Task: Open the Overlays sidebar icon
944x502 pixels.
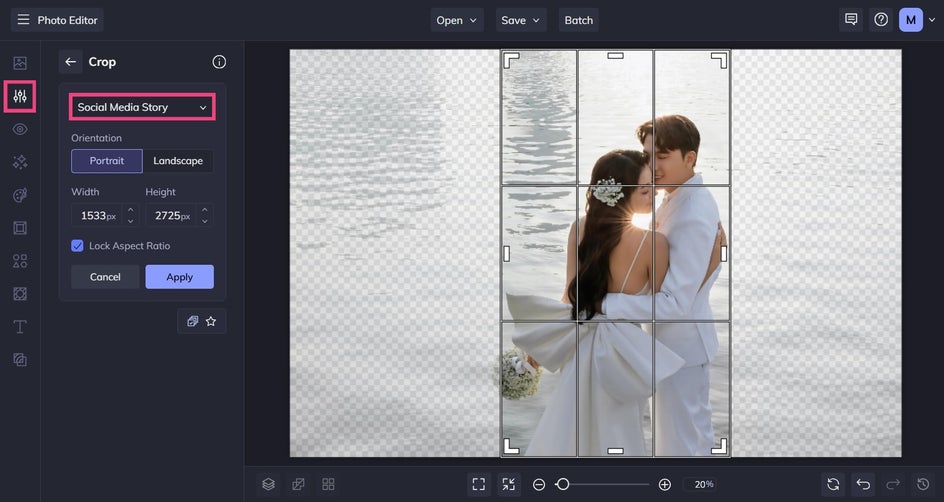Action: pyautogui.click(x=20, y=294)
